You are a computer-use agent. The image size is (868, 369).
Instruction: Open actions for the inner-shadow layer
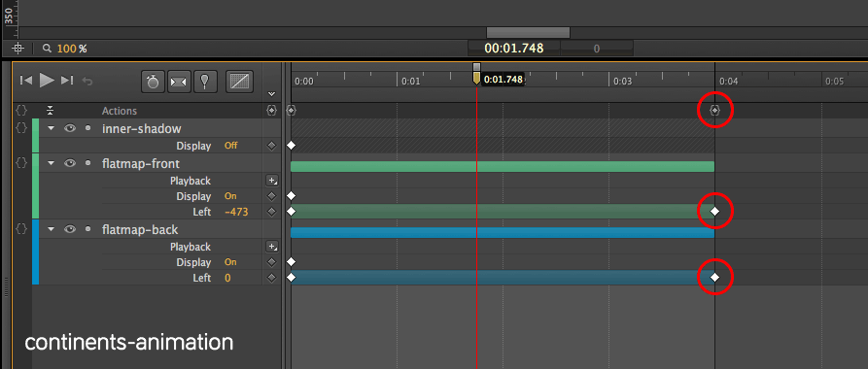pyautogui.click(x=21, y=128)
